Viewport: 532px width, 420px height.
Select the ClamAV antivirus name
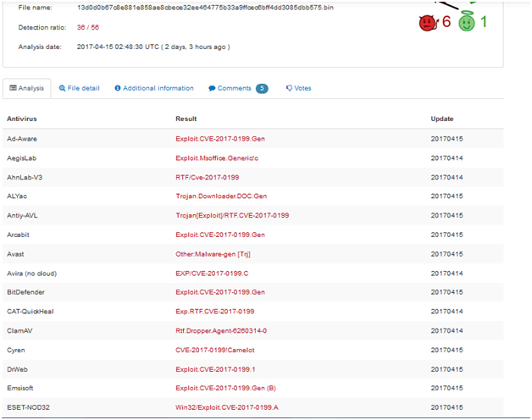click(19, 331)
